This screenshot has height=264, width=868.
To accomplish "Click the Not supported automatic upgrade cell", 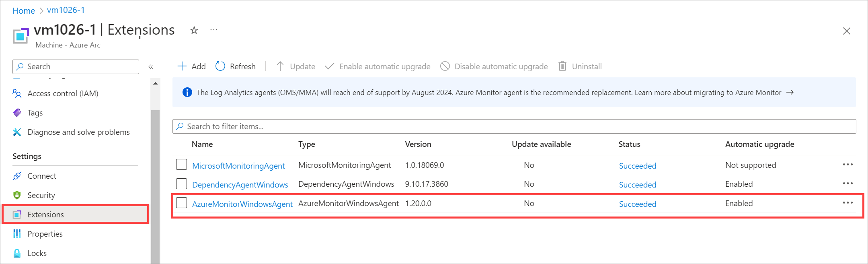I will (751, 165).
